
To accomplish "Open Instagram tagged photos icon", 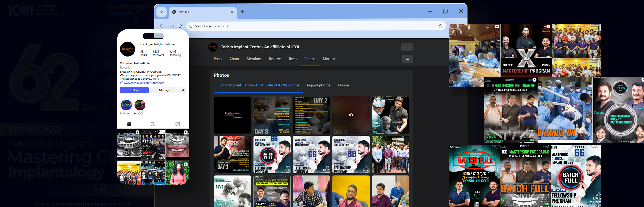I will [178, 124].
